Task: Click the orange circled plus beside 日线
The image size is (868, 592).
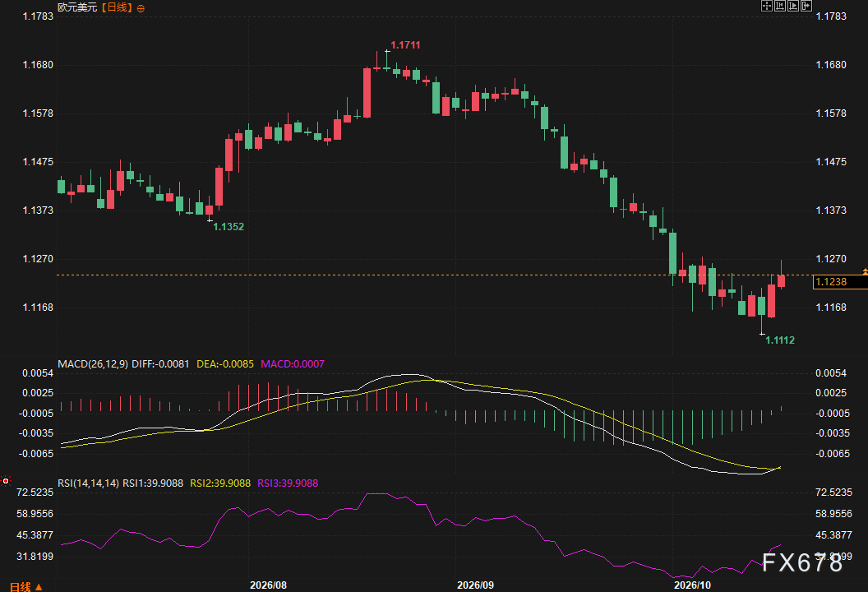Action: (x=141, y=8)
